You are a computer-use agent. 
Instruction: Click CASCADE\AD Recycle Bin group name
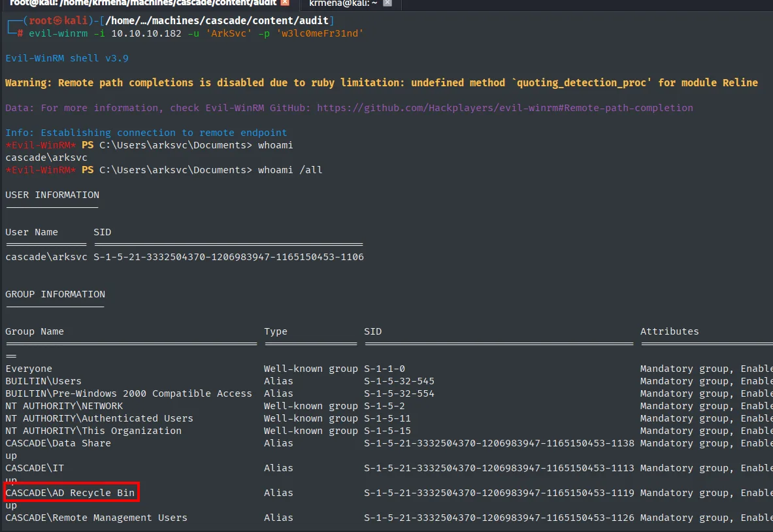tap(70, 493)
